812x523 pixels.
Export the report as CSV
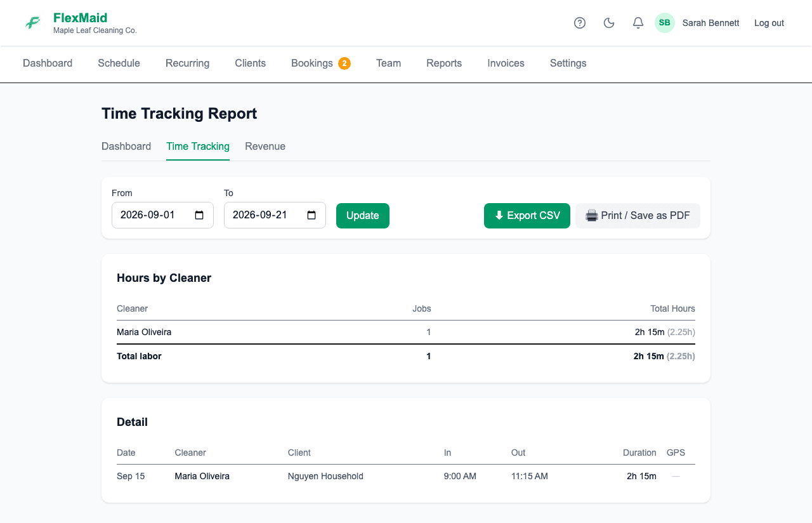pyautogui.click(x=527, y=216)
